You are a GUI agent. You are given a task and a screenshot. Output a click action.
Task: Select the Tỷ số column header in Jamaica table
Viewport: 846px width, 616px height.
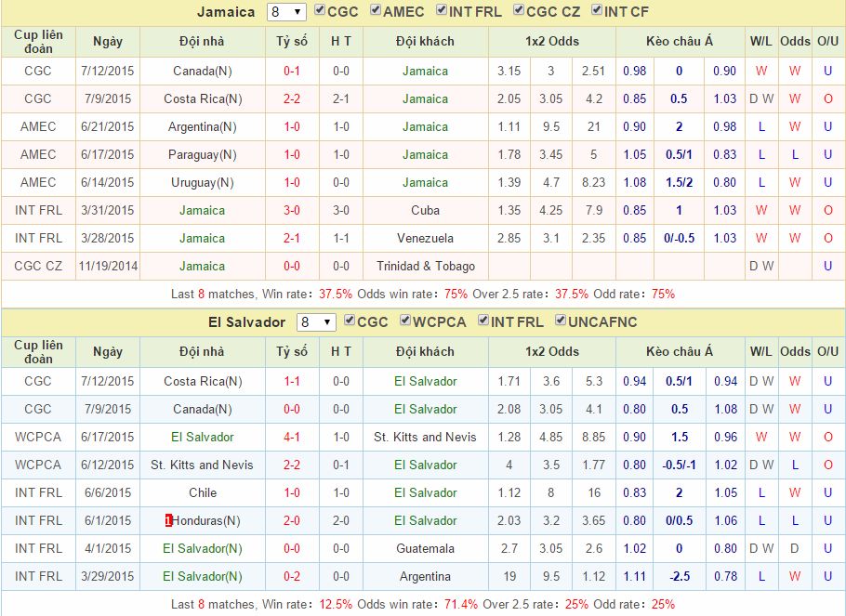coord(292,42)
